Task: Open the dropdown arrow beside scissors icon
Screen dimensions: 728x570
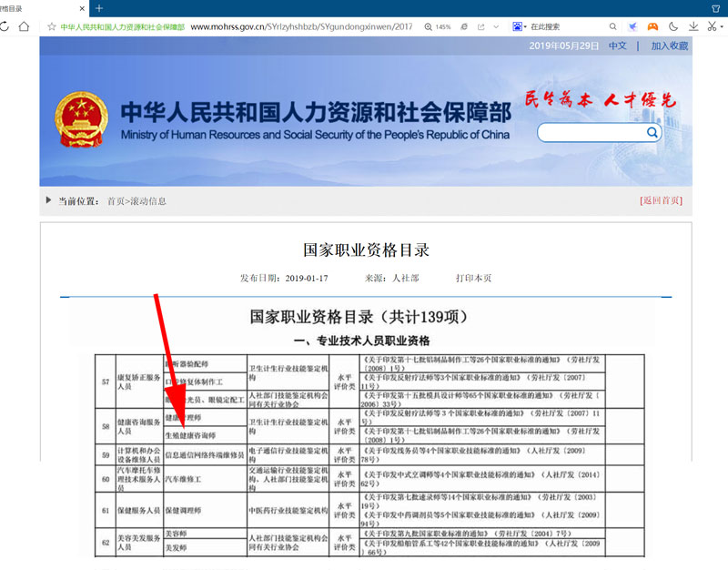Action: [x=723, y=27]
